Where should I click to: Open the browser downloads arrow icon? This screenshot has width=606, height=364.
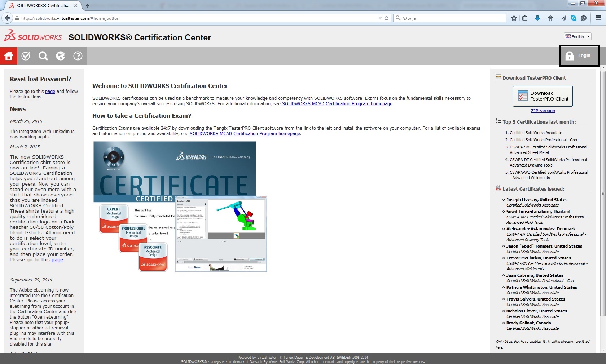[x=537, y=18]
